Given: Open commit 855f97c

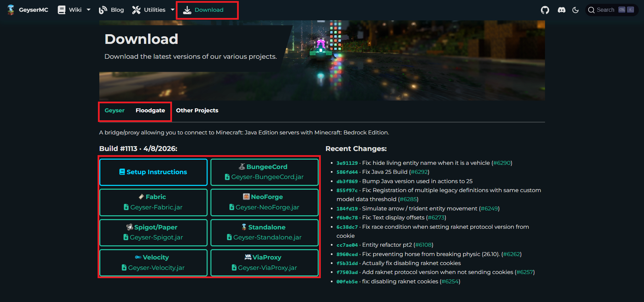Looking at the screenshot, I should tap(347, 190).
